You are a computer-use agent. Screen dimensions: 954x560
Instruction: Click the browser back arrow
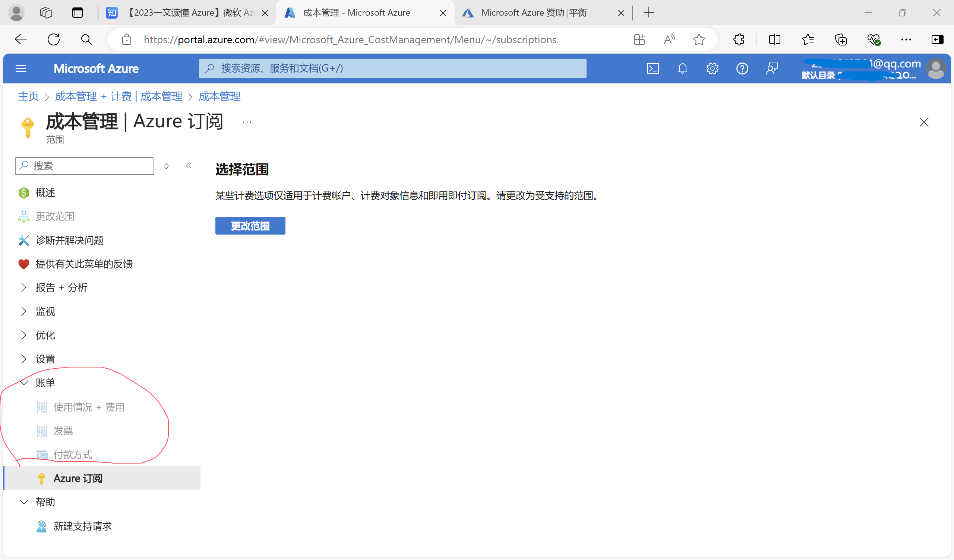click(21, 39)
